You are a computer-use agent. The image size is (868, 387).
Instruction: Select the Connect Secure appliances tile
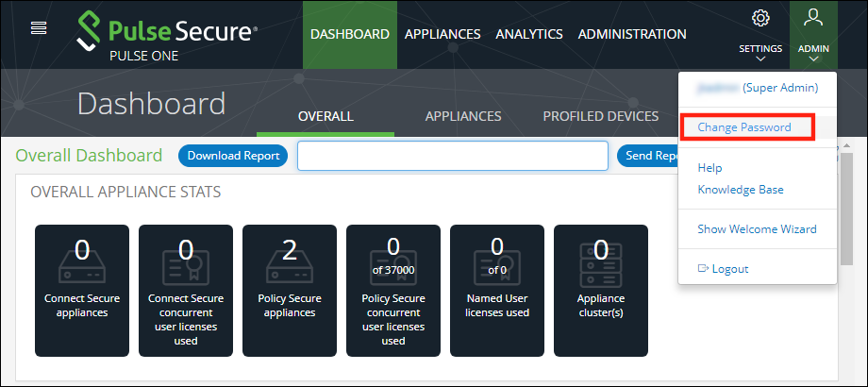click(82, 291)
